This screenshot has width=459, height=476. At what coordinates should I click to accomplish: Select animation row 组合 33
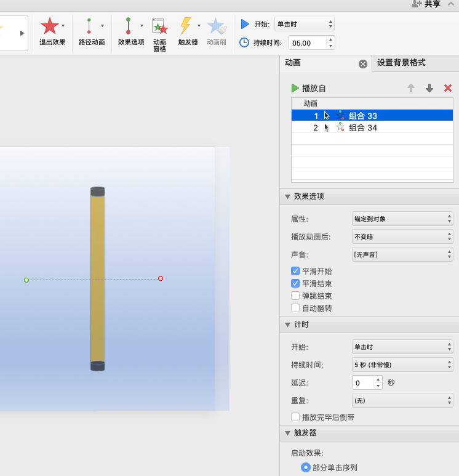(x=372, y=115)
